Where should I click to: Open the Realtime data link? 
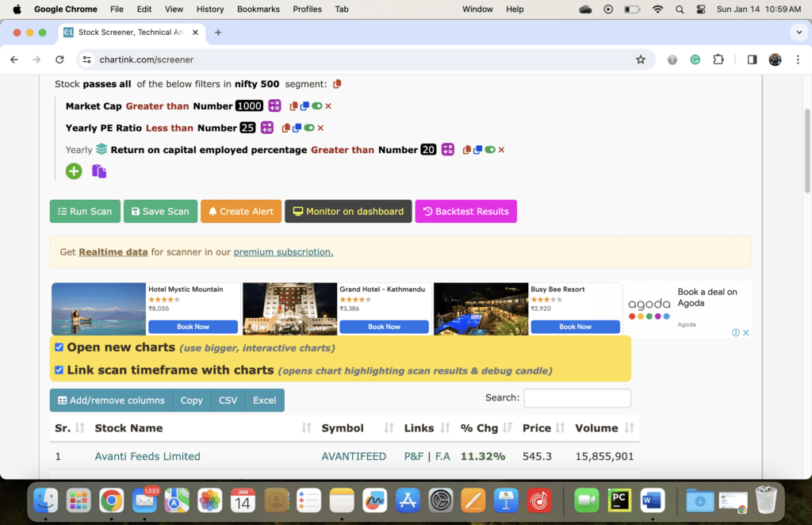[x=113, y=252]
